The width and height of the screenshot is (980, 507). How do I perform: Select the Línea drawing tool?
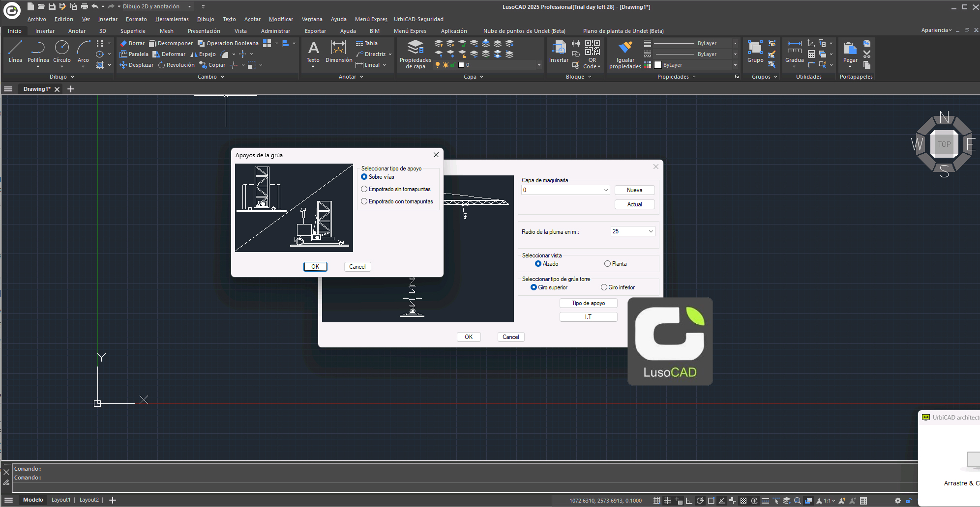pos(15,52)
